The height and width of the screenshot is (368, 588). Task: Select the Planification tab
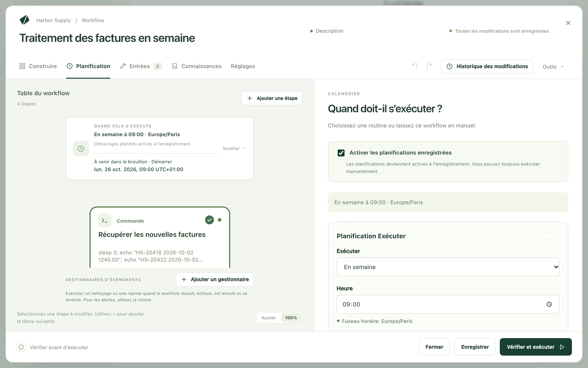(x=88, y=66)
